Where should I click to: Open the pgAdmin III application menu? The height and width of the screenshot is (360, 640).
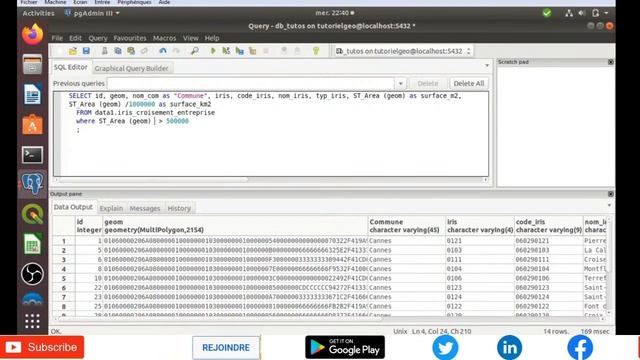pyautogui.click(x=92, y=13)
